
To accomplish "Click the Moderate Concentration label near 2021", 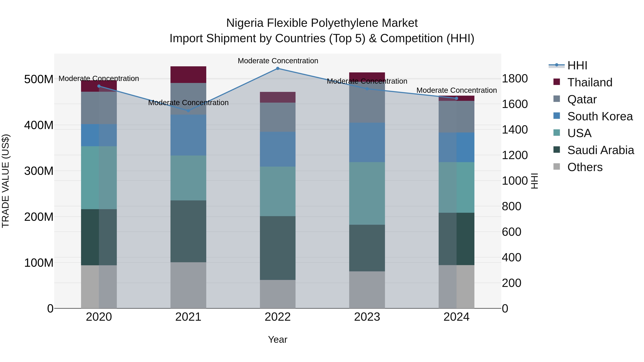I will point(189,103).
